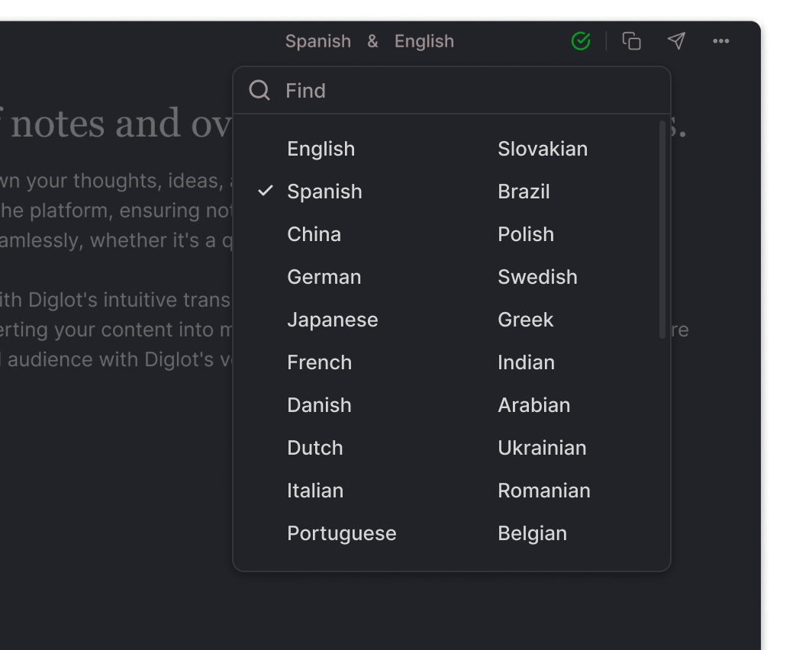The image size is (812, 650).
Task: Select Brazil from the right column
Action: [x=524, y=191]
